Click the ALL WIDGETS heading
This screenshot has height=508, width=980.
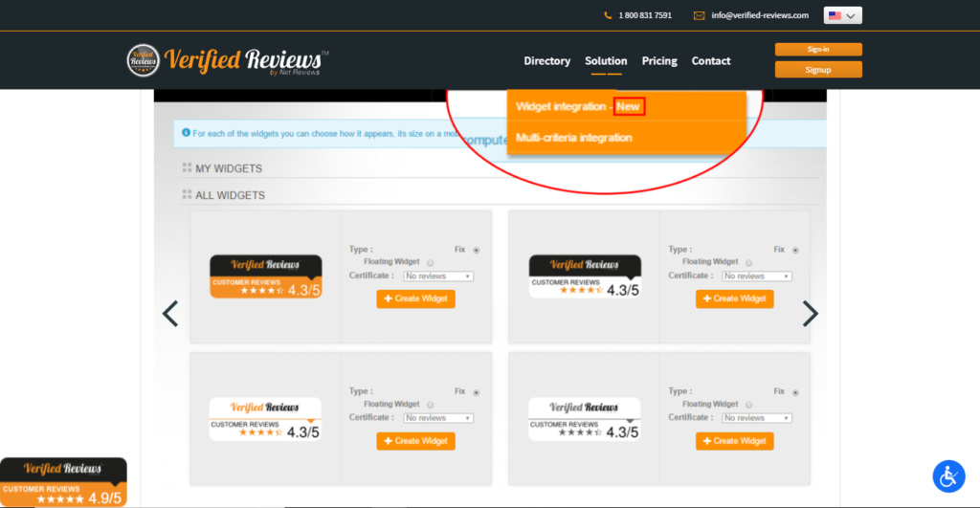click(x=230, y=195)
